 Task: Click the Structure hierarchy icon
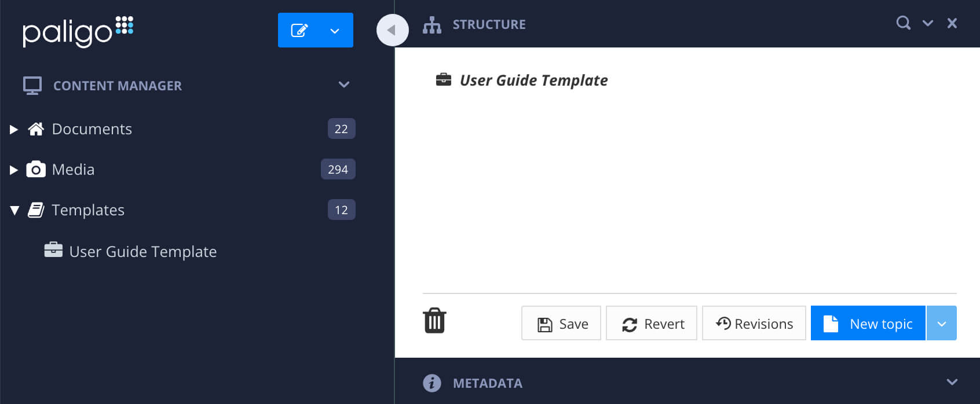432,25
